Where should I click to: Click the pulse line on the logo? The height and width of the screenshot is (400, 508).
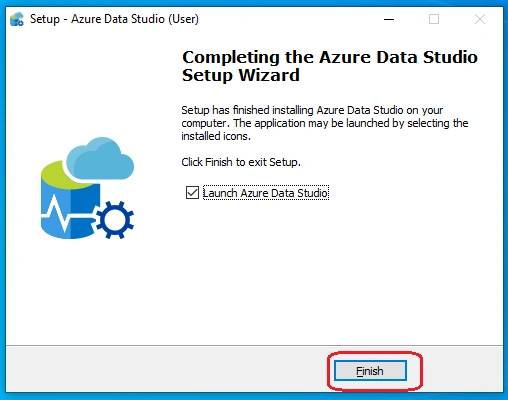[67, 215]
